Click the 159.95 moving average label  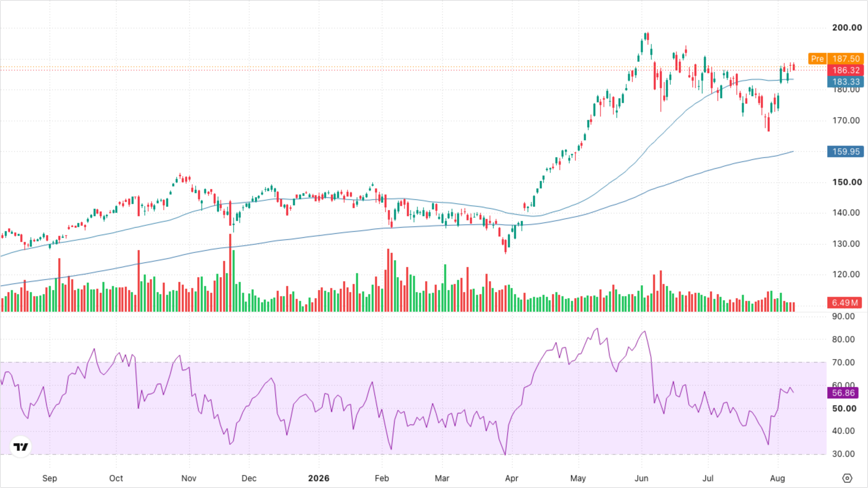coord(846,151)
